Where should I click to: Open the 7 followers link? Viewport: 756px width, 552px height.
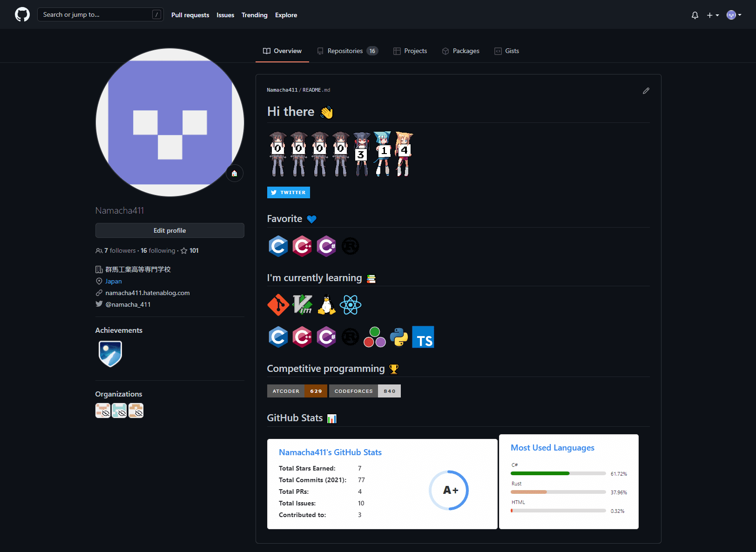(x=116, y=250)
